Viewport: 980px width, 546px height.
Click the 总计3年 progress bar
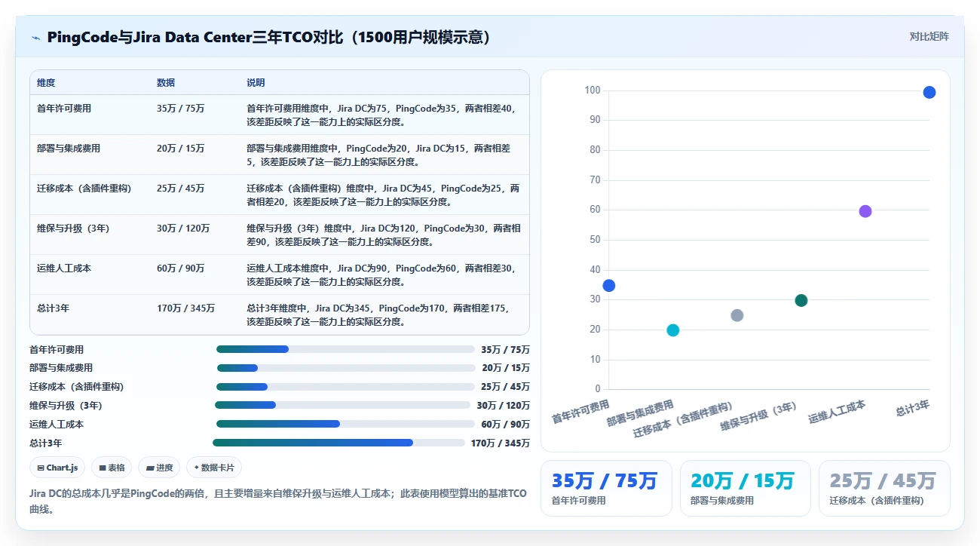click(338, 443)
